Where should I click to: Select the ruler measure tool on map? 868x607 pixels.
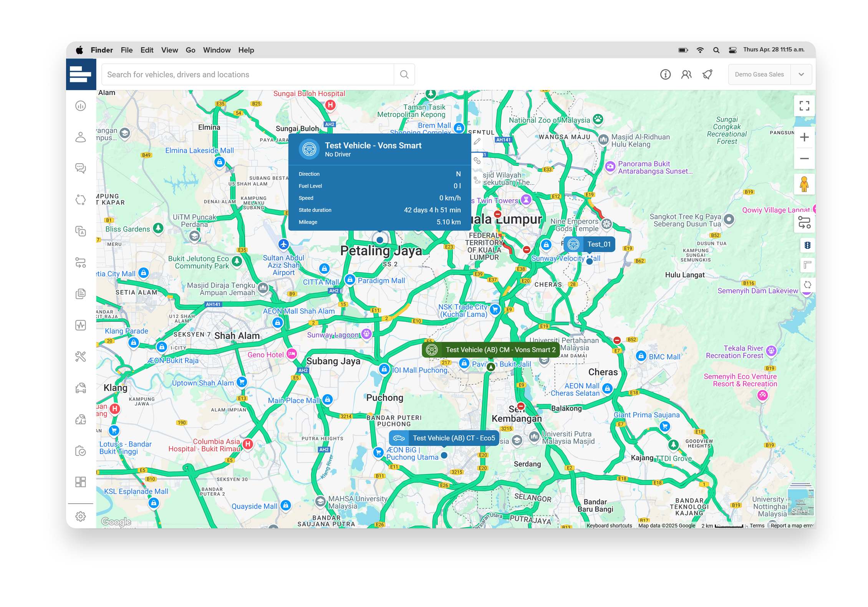point(807,265)
